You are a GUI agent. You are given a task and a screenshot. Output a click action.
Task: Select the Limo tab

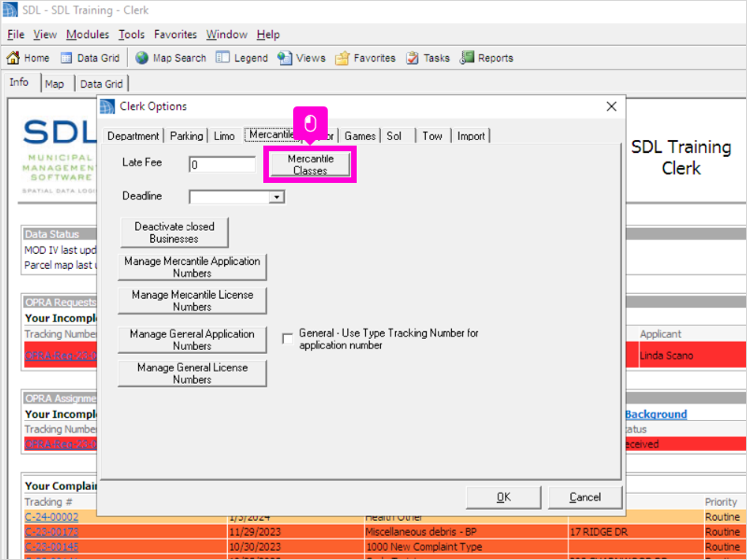(224, 136)
